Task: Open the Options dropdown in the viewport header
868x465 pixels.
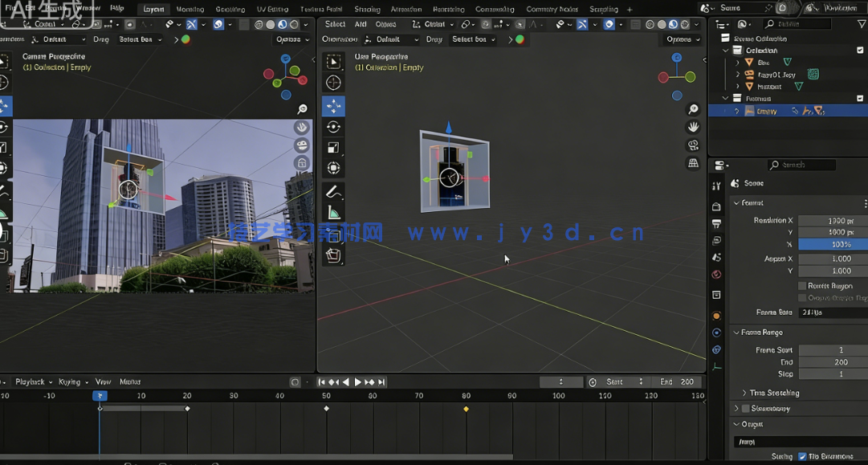Action: [x=680, y=39]
